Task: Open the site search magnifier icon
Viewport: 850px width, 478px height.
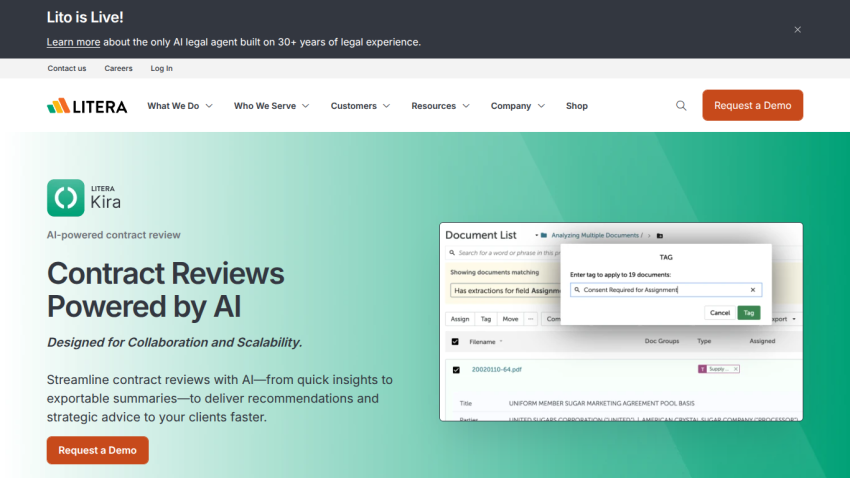Action: [x=681, y=106]
